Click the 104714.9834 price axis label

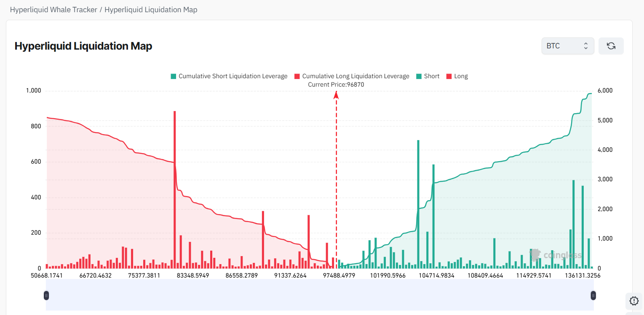(x=437, y=275)
